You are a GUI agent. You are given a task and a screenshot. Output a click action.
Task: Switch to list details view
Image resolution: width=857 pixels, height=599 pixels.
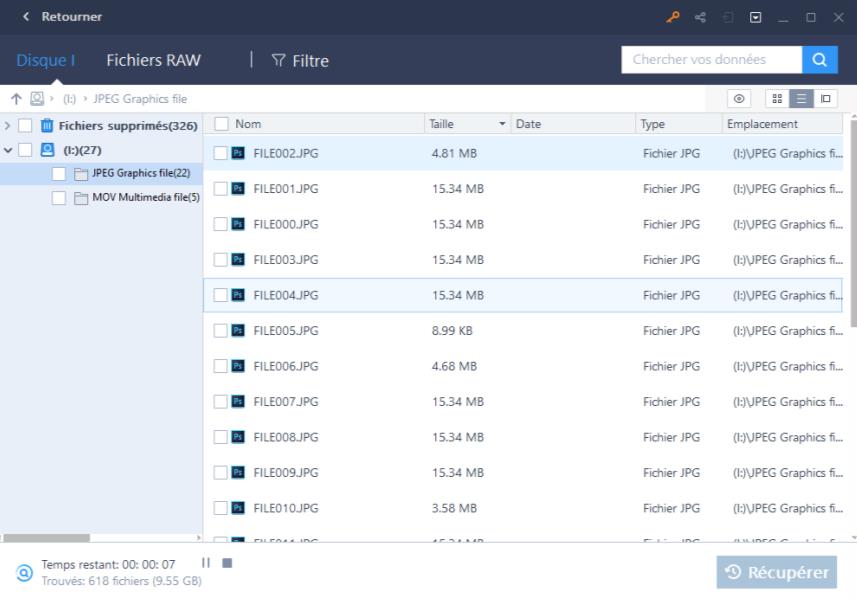tap(801, 98)
